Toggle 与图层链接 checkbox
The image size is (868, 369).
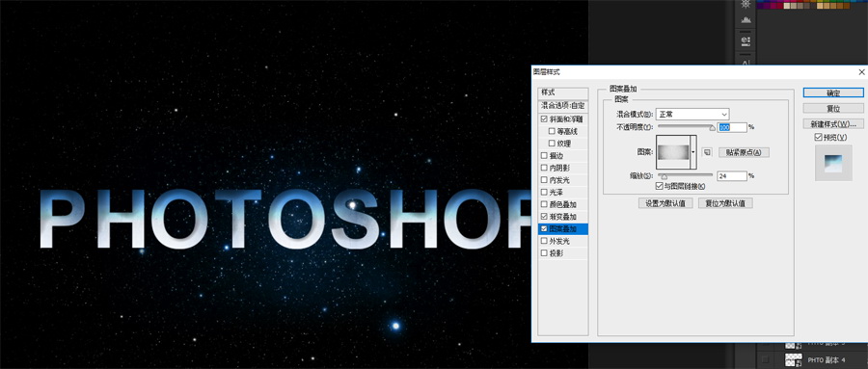click(x=660, y=186)
